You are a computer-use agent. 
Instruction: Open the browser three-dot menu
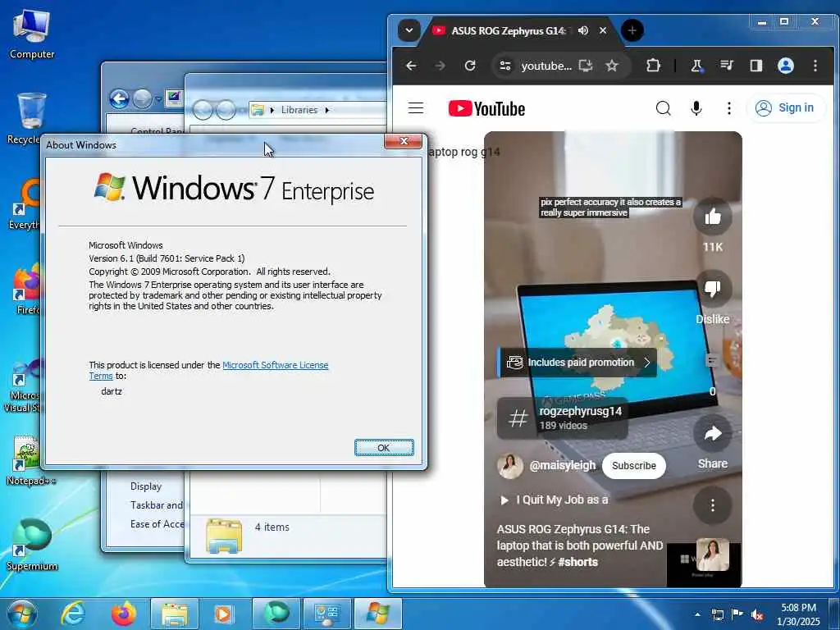(815, 66)
